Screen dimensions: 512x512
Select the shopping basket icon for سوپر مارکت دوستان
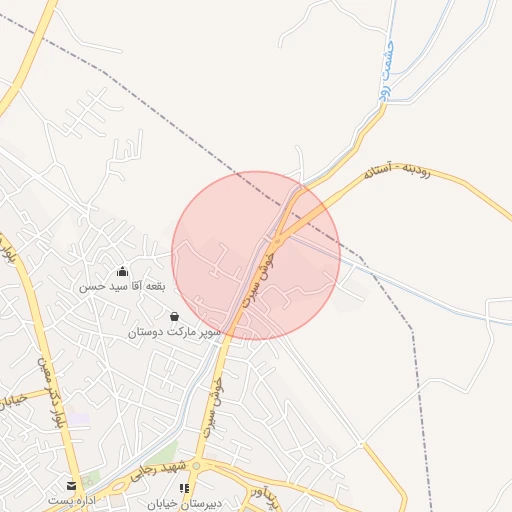[x=174, y=316]
